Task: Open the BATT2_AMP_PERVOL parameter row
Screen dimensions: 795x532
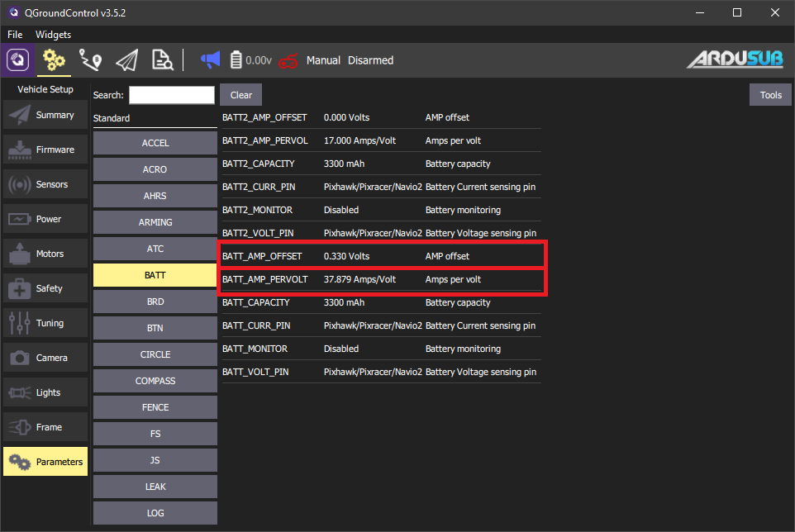Action: (381, 140)
